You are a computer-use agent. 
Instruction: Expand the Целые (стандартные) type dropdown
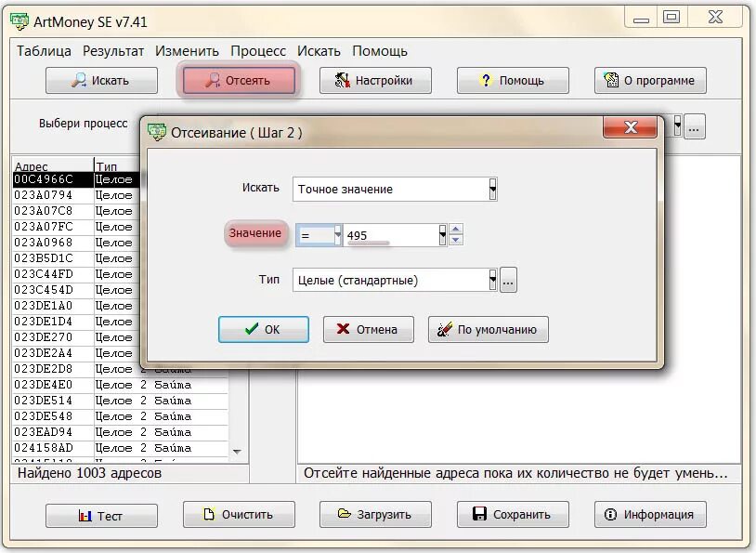(492, 280)
